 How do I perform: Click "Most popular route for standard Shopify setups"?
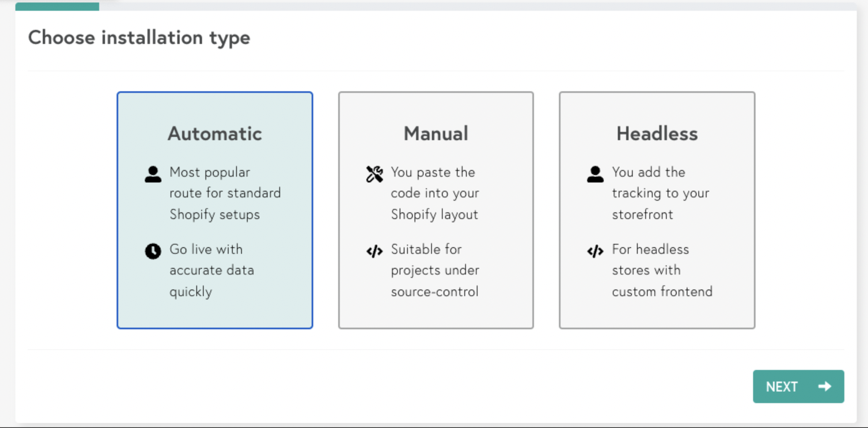point(225,193)
